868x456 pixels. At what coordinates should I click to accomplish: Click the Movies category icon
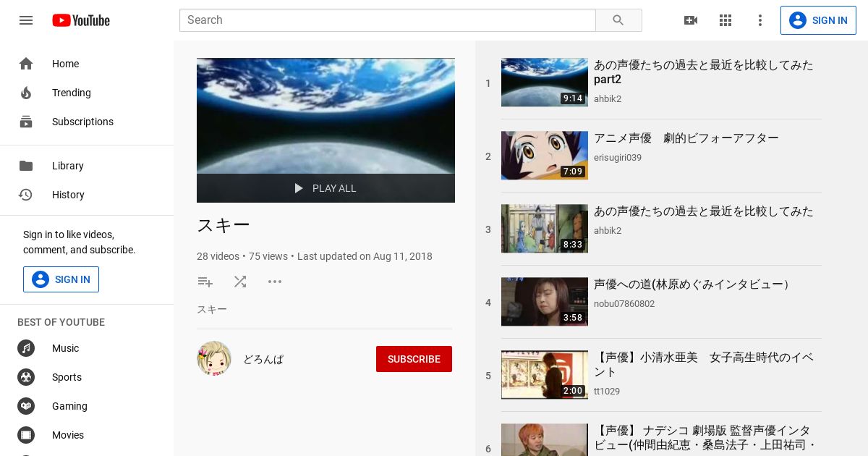[26, 435]
